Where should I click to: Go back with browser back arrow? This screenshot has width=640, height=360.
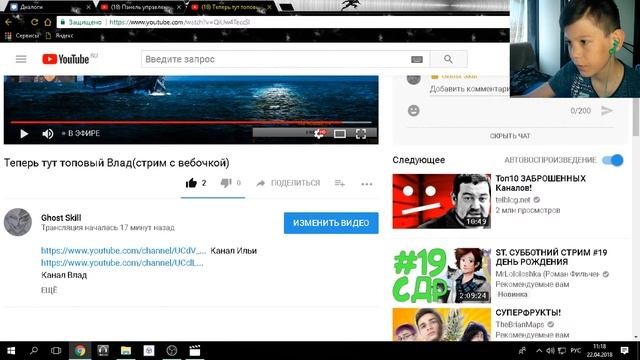click(9, 22)
